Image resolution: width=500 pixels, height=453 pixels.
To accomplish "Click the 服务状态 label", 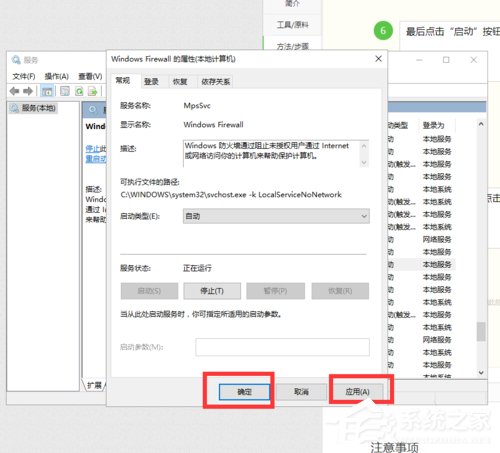I will coord(135,268).
